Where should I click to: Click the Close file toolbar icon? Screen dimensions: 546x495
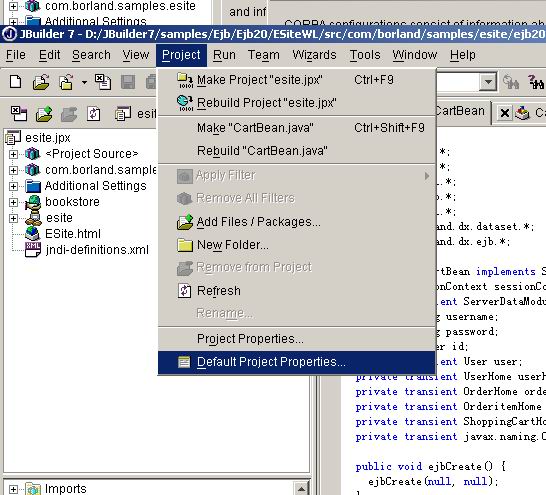103,82
